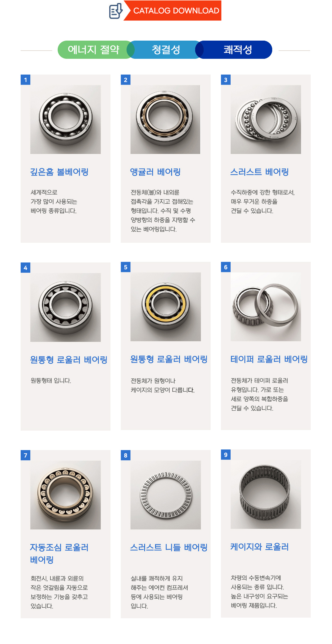Click the 케이지와 로울러 heading
332x644 pixels.
click(x=259, y=547)
